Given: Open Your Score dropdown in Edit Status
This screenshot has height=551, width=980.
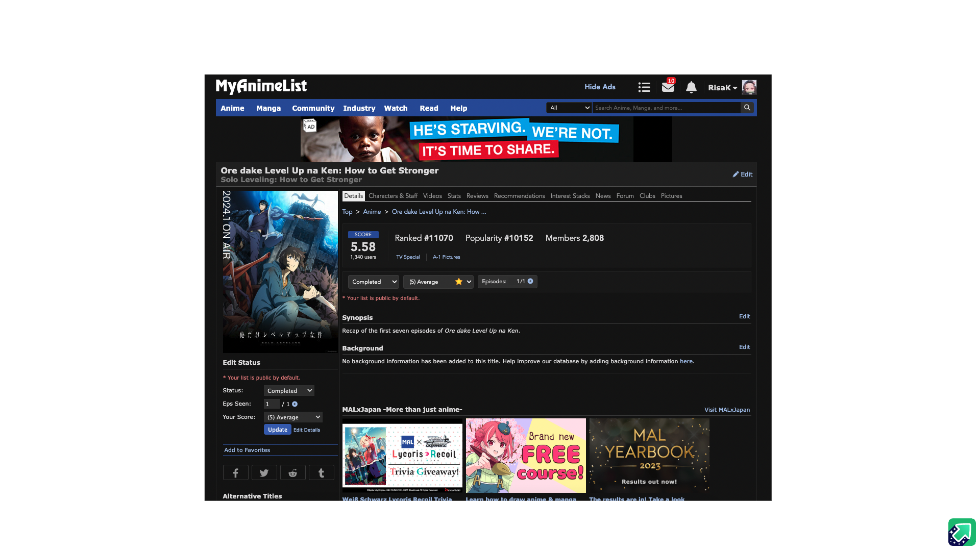Looking at the screenshot, I should 293,417.
